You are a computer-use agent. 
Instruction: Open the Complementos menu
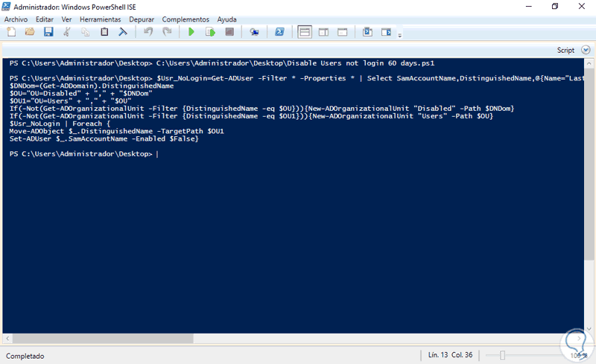click(x=186, y=19)
